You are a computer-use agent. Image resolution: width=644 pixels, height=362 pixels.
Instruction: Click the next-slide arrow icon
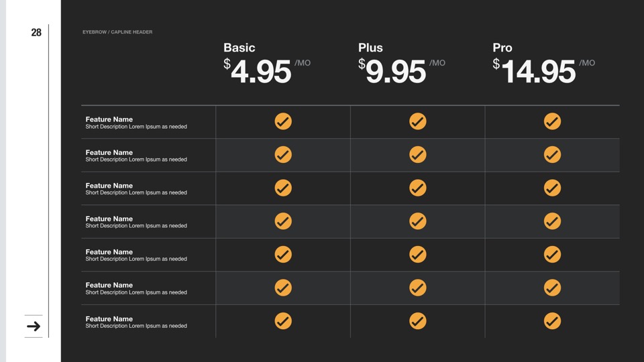pos(34,326)
